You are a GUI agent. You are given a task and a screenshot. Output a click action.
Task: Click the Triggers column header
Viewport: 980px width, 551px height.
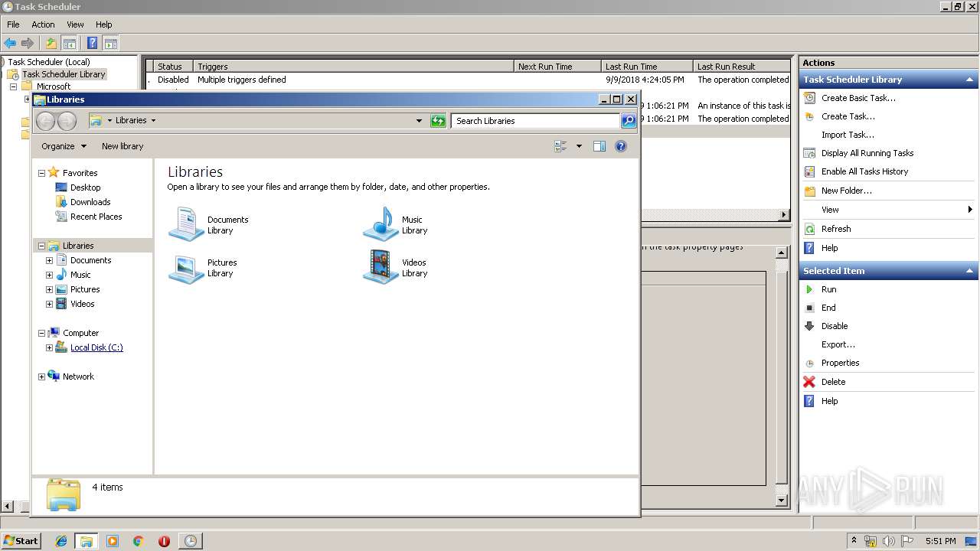[353, 67]
